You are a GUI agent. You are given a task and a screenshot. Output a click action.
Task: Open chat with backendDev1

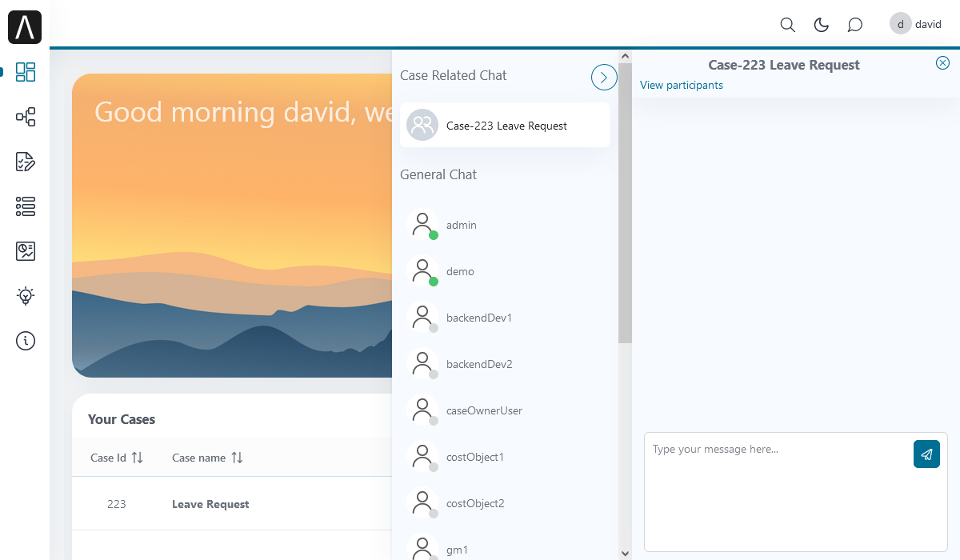tap(505, 318)
